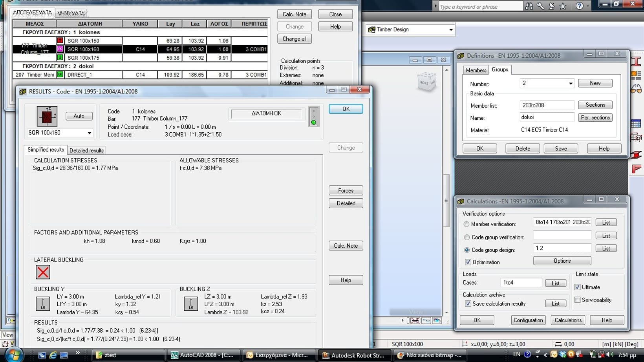Click the section orientation preview icon
The height and width of the screenshot is (362, 644).
[47, 116]
